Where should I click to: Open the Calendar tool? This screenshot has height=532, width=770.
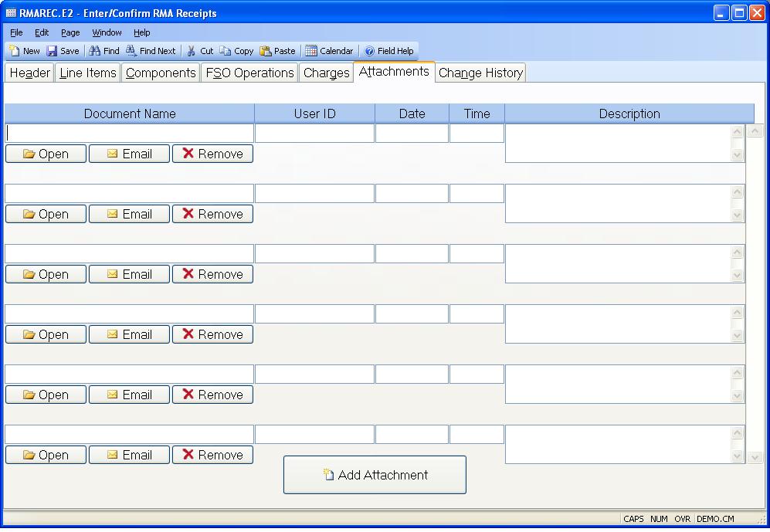(311, 51)
